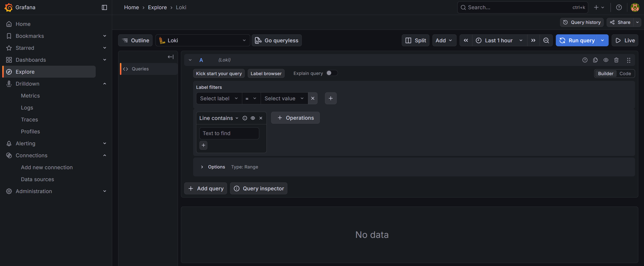Viewport: 644px width, 266px height.
Task: Preview the Line contains operation with eye icon
Action: [x=253, y=118]
